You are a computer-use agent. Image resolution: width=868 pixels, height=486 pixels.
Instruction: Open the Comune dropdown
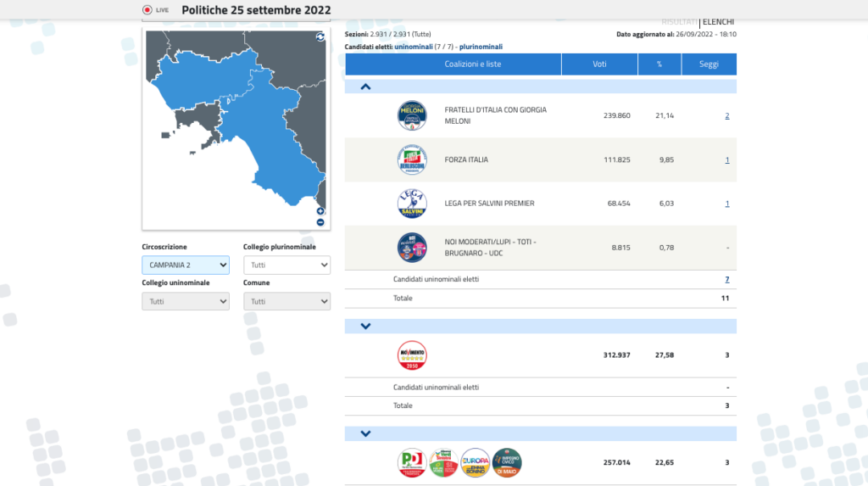click(287, 301)
